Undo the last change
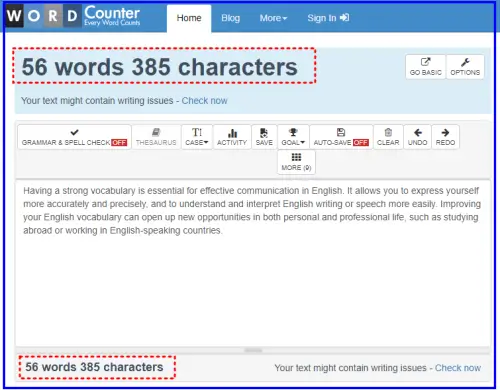Image resolution: width=500 pixels, height=390 pixels. (x=417, y=137)
